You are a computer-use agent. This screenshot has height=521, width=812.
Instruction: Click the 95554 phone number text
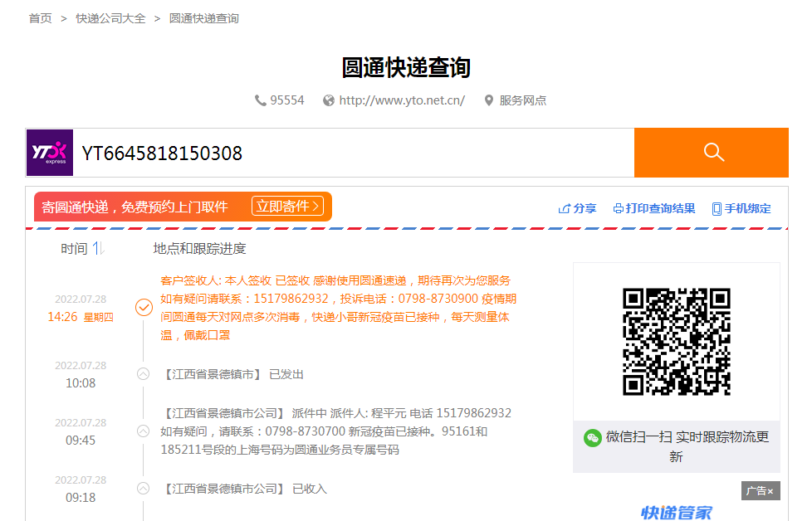[x=287, y=100]
